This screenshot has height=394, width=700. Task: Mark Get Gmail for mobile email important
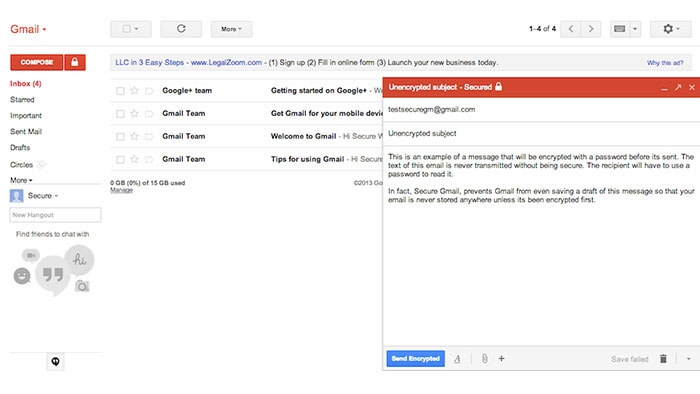coord(149,114)
